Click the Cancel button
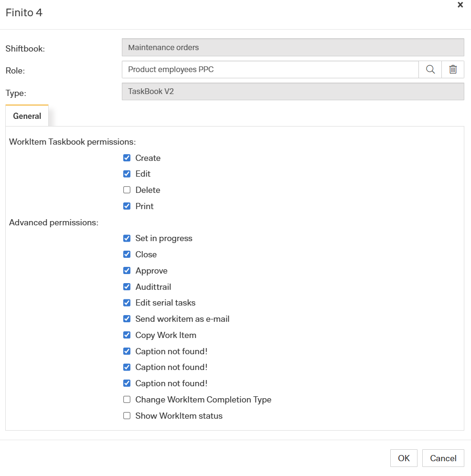This screenshot has width=471, height=476. click(x=443, y=458)
